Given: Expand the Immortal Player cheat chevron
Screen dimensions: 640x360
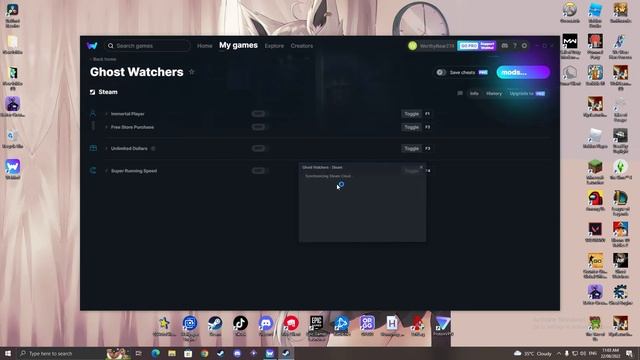Looking at the screenshot, I should coord(107,114).
